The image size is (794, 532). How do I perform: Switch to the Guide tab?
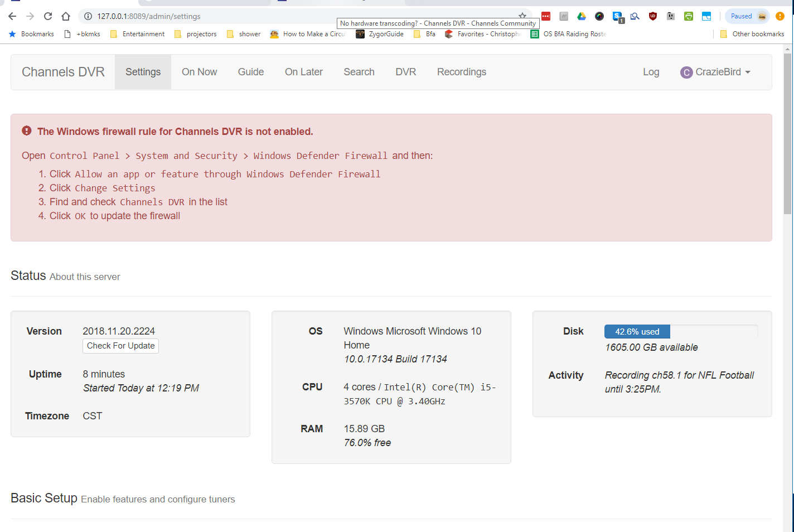click(250, 72)
